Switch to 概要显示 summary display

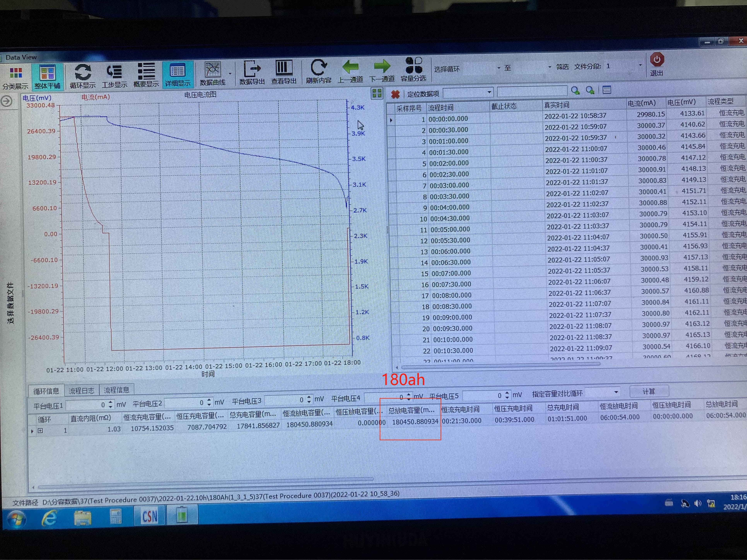146,75
